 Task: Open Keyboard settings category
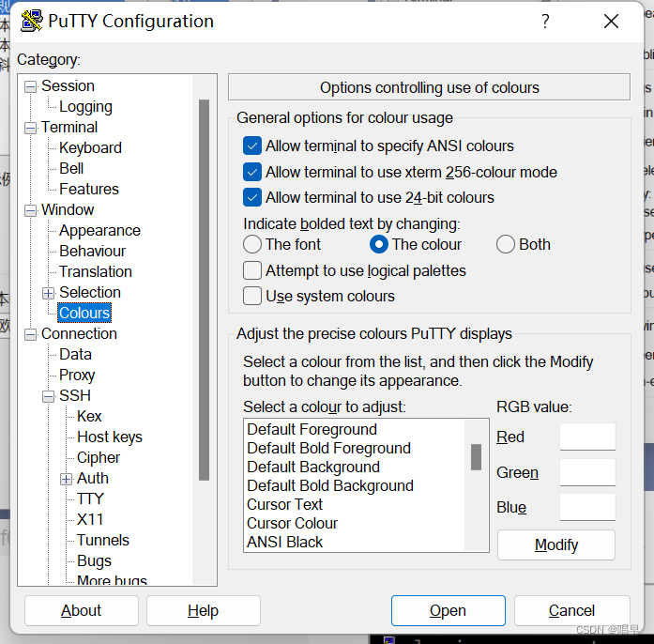90,147
